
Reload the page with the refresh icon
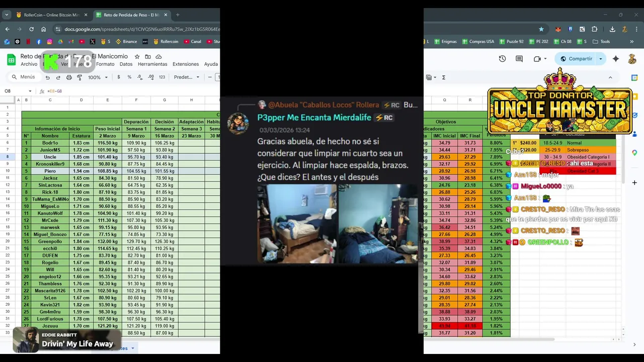[x=31, y=29]
